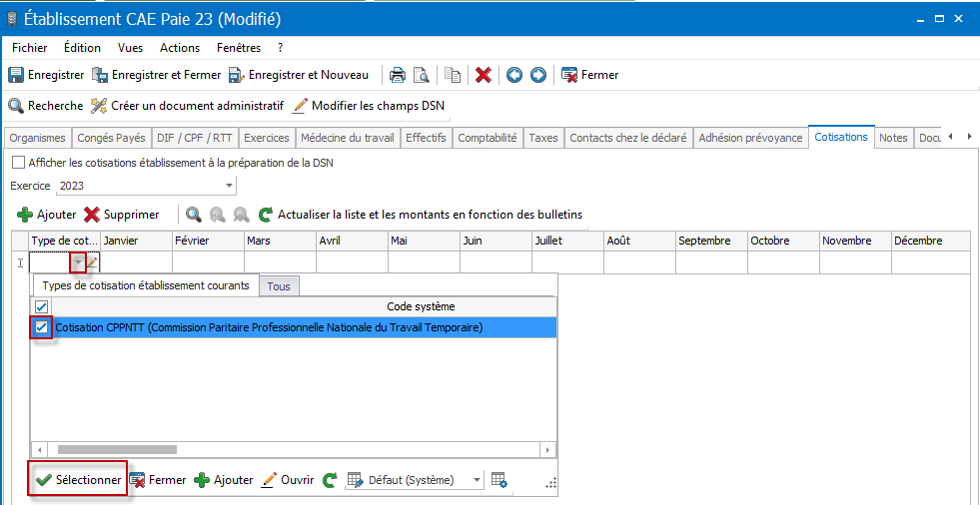Click pencil edit icon in Type de cotisation cell
980x505 pixels.
(92, 262)
